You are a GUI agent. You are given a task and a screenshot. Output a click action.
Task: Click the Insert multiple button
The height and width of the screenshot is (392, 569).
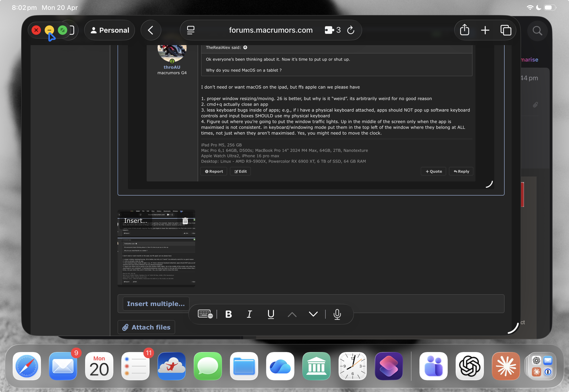(156, 304)
